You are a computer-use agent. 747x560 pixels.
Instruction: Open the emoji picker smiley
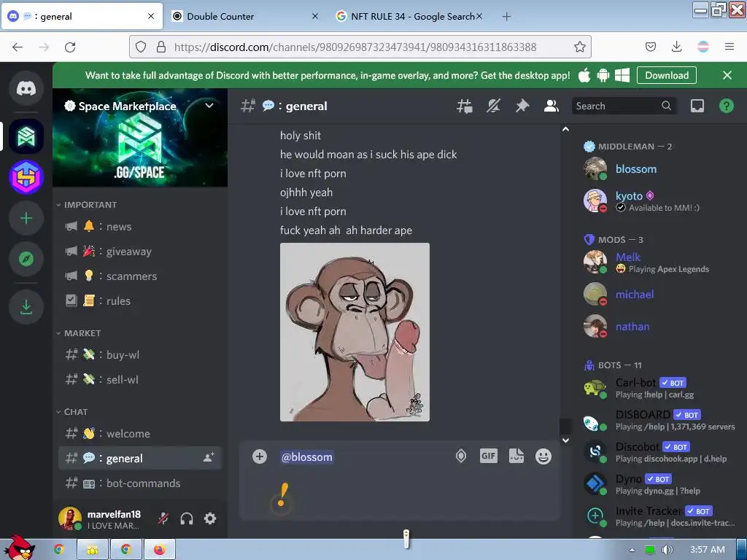(x=543, y=456)
